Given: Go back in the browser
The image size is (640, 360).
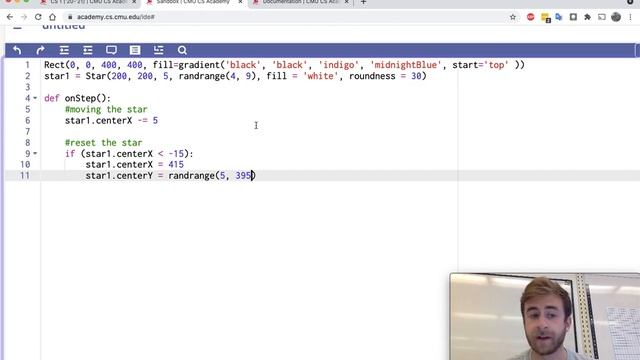Looking at the screenshot, I should pos(10,17).
